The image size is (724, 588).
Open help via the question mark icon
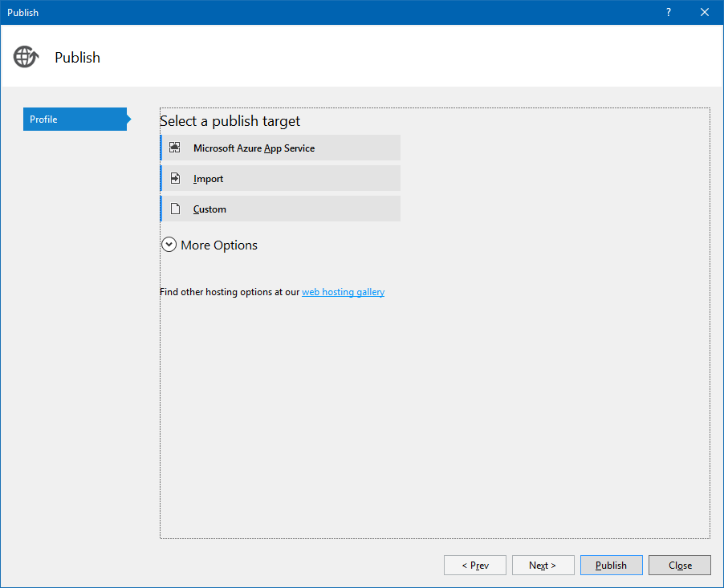pyautogui.click(x=669, y=12)
